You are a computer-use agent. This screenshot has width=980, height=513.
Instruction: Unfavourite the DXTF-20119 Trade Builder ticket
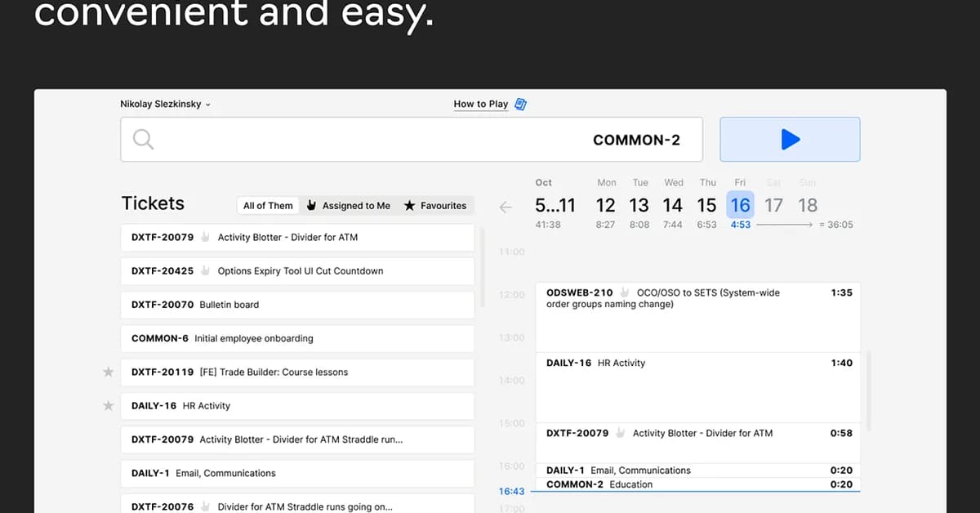pyautogui.click(x=108, y=372)
